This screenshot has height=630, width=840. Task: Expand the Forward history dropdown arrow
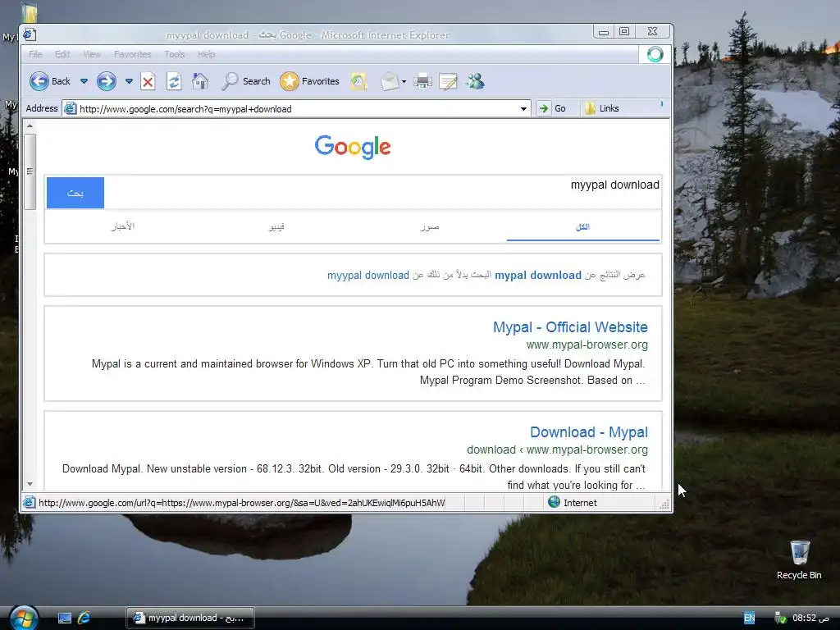[x=129, y=81]
